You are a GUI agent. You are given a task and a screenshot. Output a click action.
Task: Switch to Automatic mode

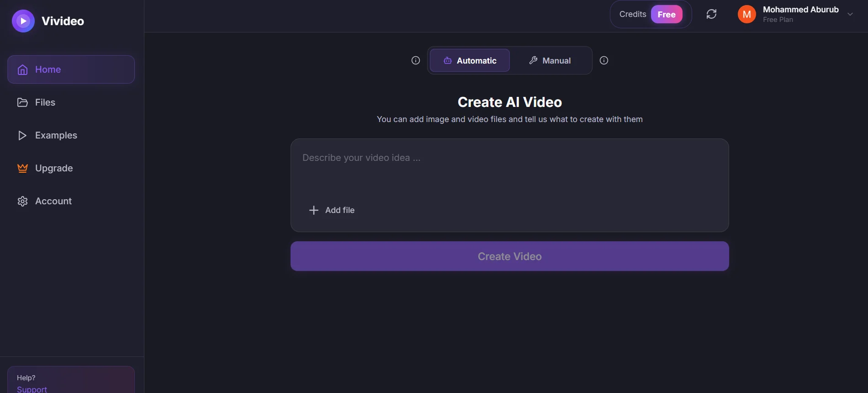point(470,60)
